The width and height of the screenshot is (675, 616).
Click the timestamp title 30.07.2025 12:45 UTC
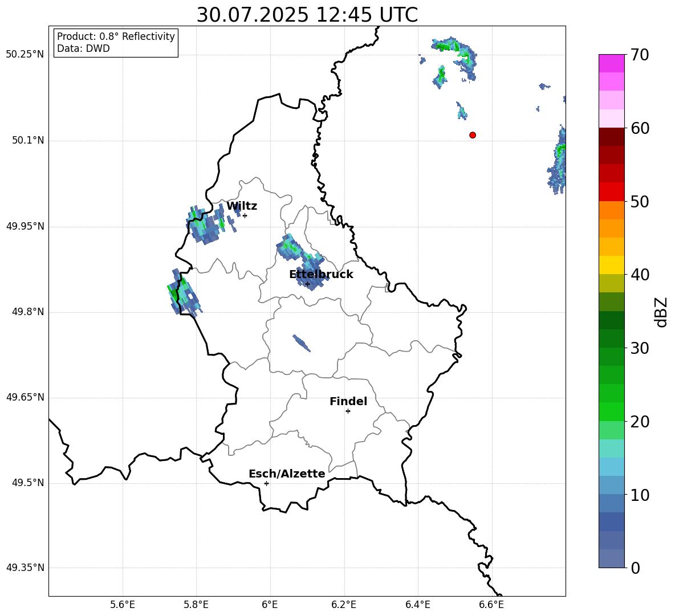point(307,15)
